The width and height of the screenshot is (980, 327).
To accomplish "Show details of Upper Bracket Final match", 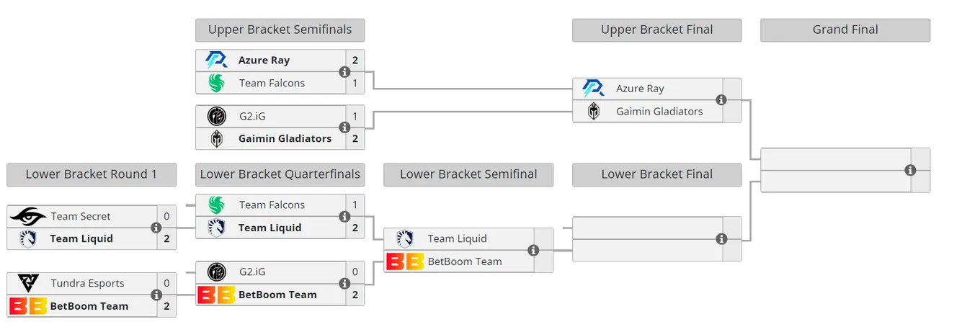I will [721, 100].
